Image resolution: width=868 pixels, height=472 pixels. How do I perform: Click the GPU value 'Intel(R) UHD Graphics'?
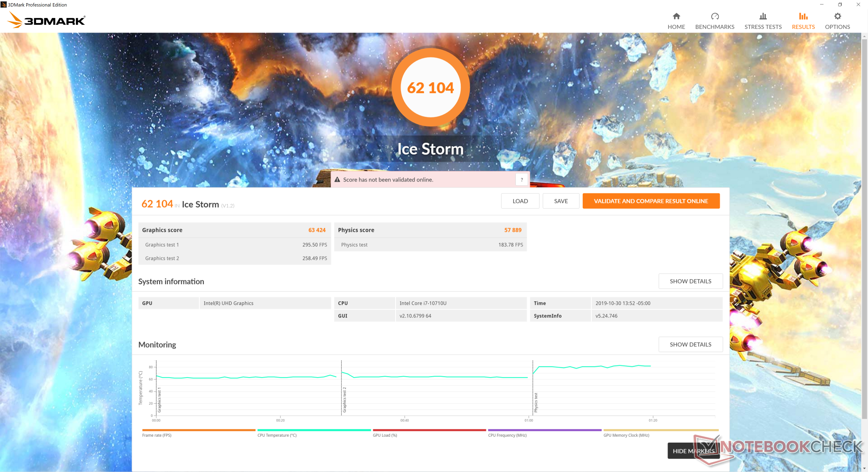pos(228,303)
